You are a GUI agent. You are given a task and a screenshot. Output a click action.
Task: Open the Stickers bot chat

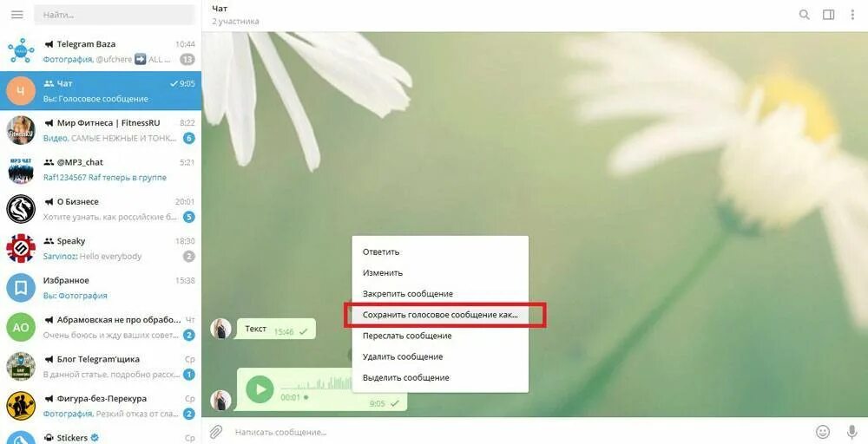coord(101,435)
